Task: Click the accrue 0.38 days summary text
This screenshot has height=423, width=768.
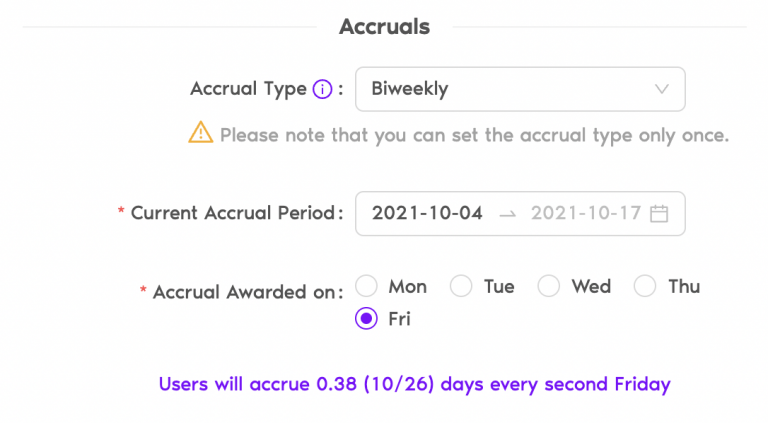Action: (414, 384)
